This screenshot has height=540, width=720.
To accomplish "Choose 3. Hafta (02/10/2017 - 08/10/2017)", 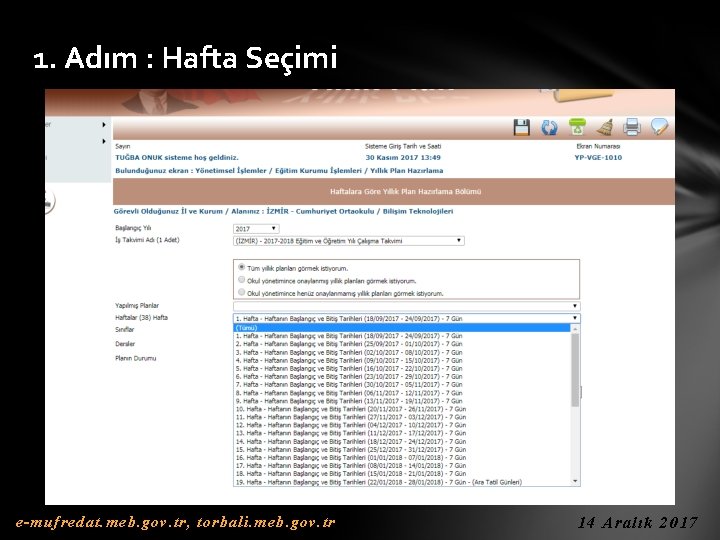I will pyautogui.click(x=402, y=352).
